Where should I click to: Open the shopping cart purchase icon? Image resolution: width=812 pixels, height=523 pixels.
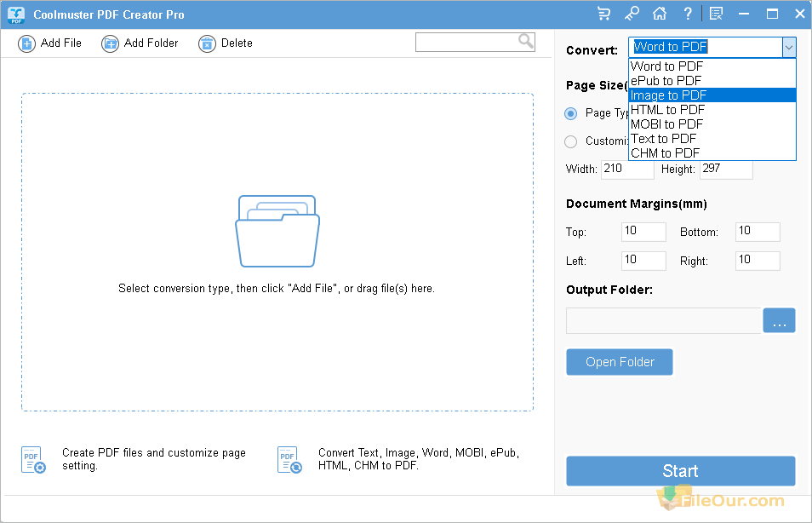click(x=603, y=14)
